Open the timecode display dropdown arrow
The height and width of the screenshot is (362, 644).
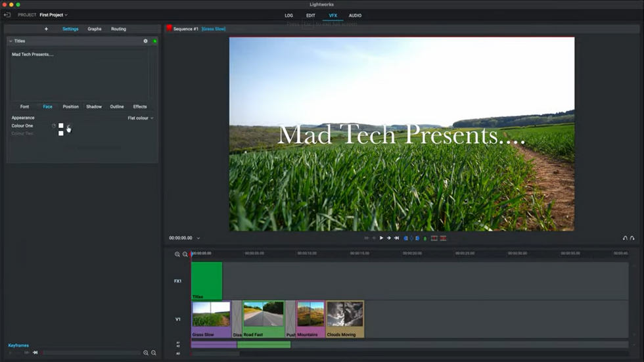click(x=198, y=238)
